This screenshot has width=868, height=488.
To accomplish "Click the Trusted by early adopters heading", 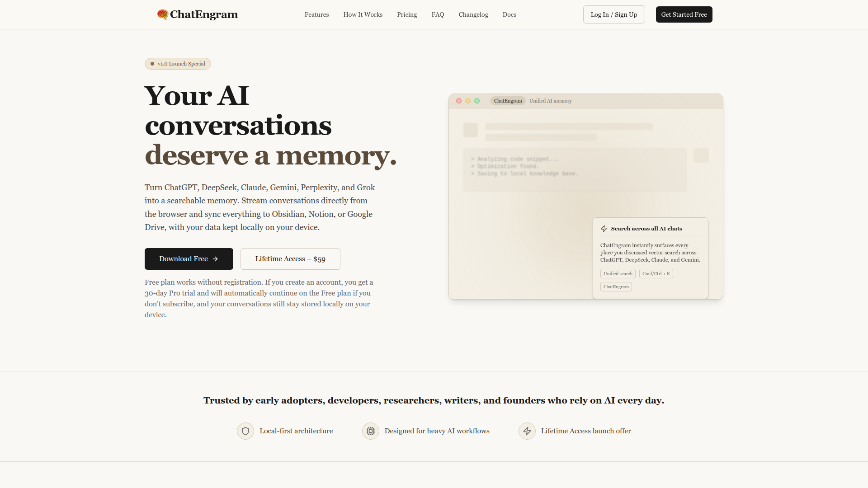I will tap(434, 400).
